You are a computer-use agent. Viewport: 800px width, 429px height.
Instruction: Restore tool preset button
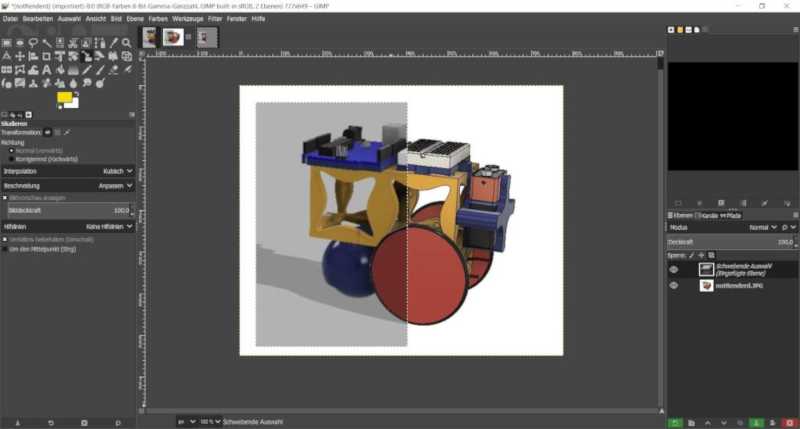tap(51, 423)
